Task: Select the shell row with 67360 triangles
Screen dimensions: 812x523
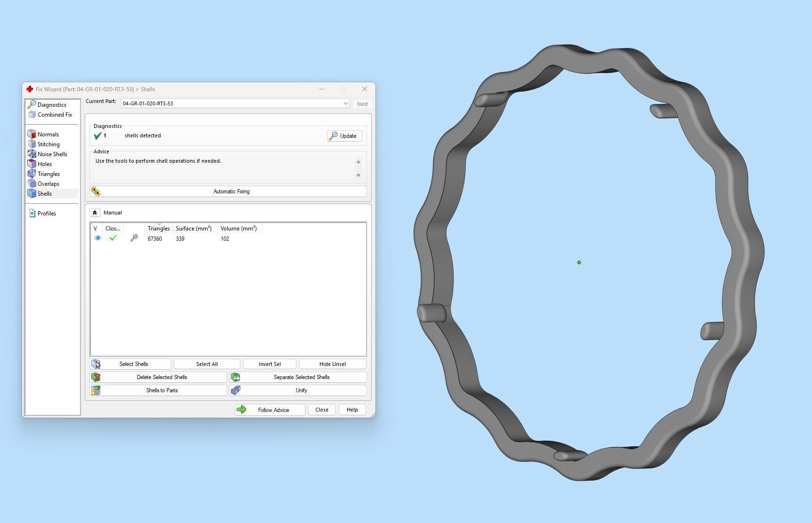Action: pyautogui.click(x=228, y=239)
